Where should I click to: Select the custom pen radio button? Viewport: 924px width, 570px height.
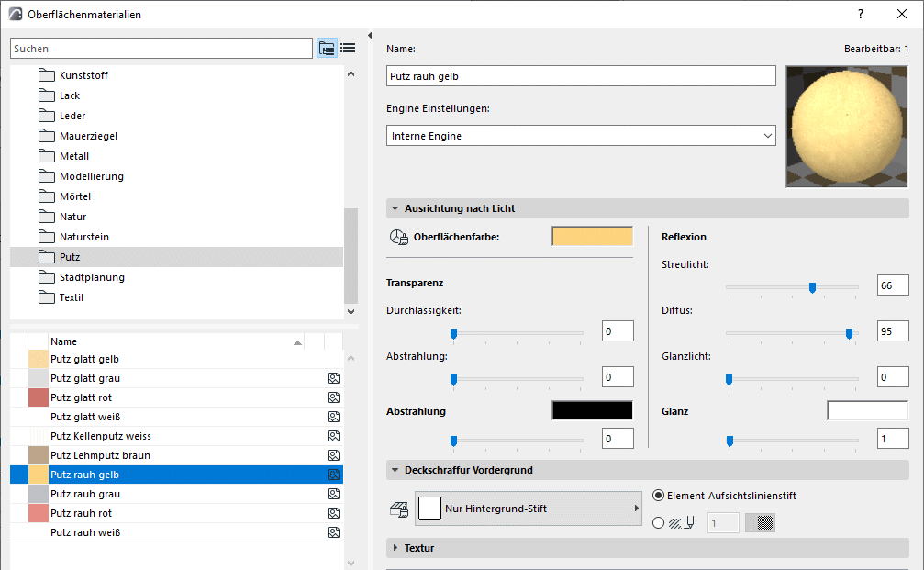pyautogui.click(x=658, y=523)
